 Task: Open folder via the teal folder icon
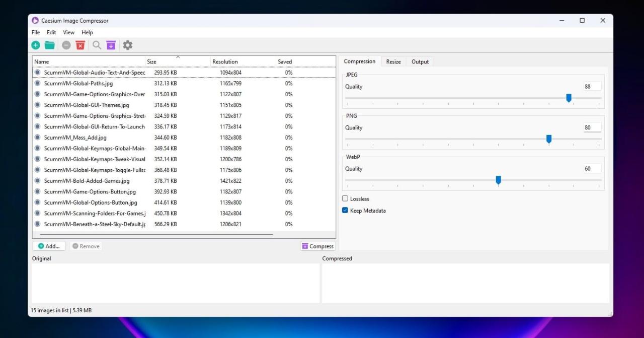point(49,45)
